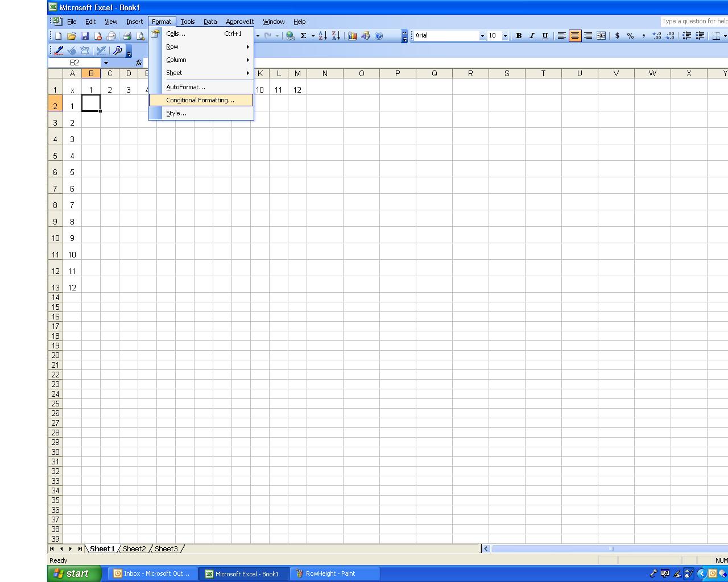This screenshot has width=728, height=582.
Task: Toggle the highlighted Center alignment button
Action: 575,36
